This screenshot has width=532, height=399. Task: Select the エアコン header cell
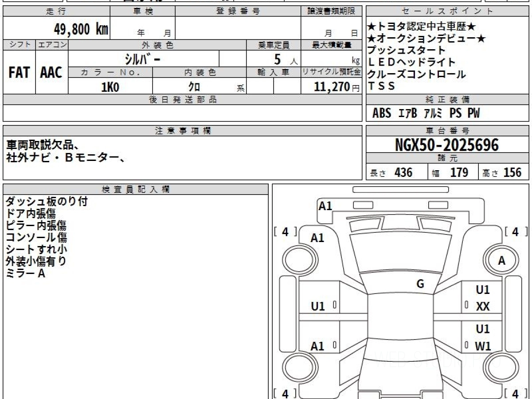click(x=52, y=45)
